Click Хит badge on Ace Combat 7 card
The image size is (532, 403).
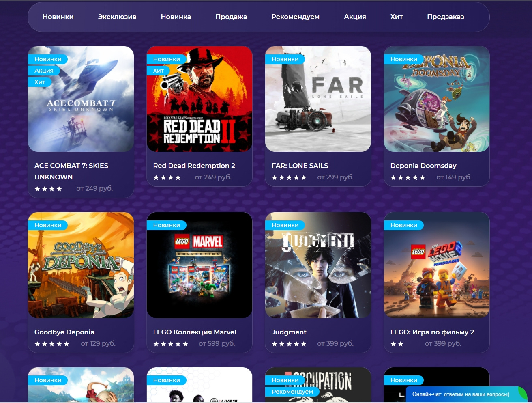(x=40, y=82)
